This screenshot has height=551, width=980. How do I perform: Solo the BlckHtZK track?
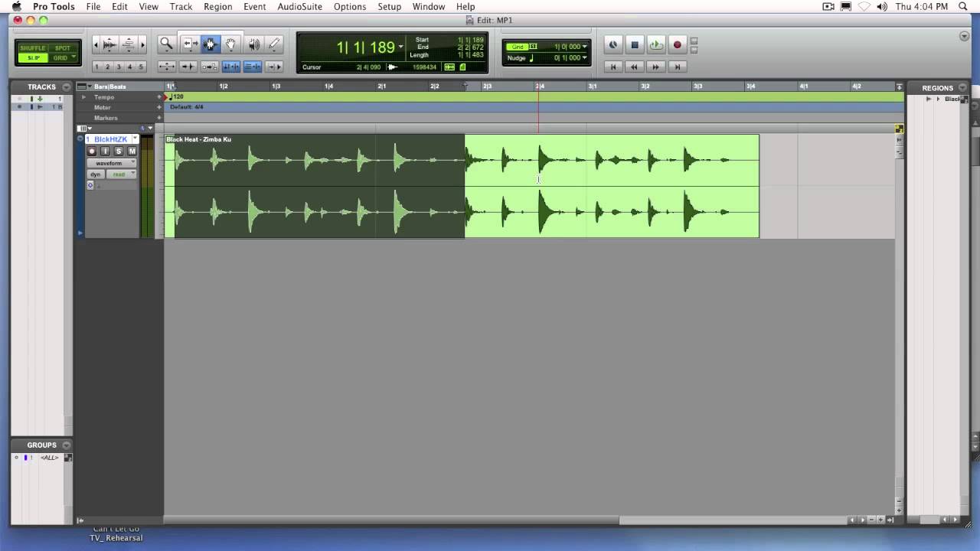[119, 152]
